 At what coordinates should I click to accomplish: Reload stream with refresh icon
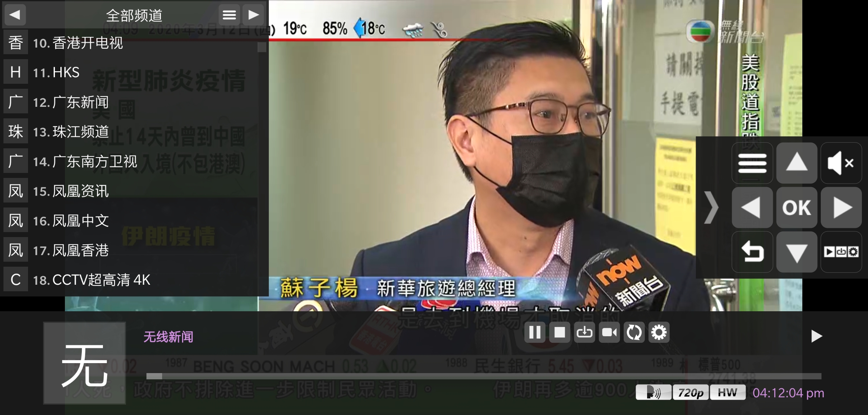[x=634, y=332]
